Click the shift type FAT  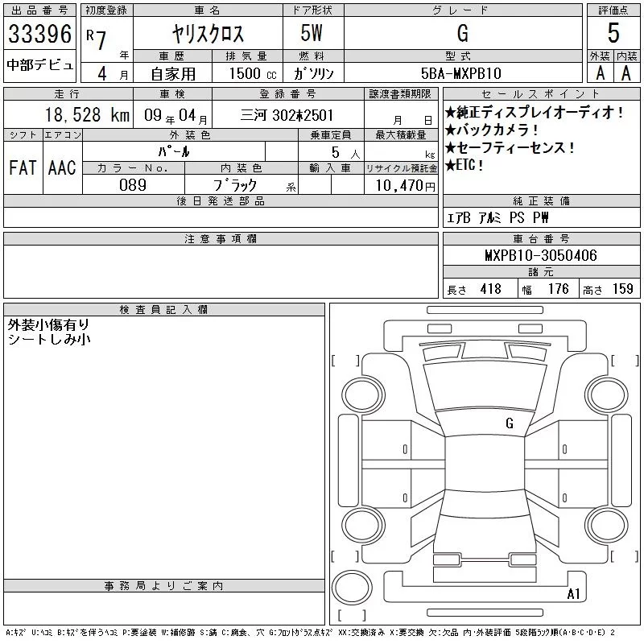(23, 167)
